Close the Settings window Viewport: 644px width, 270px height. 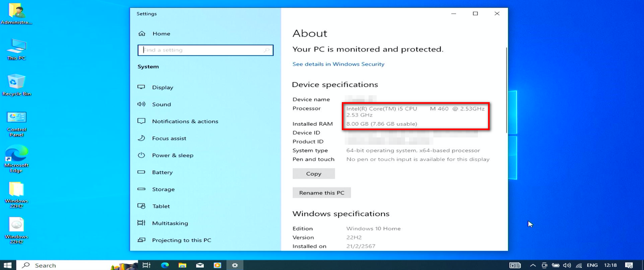tap(497, 13)
